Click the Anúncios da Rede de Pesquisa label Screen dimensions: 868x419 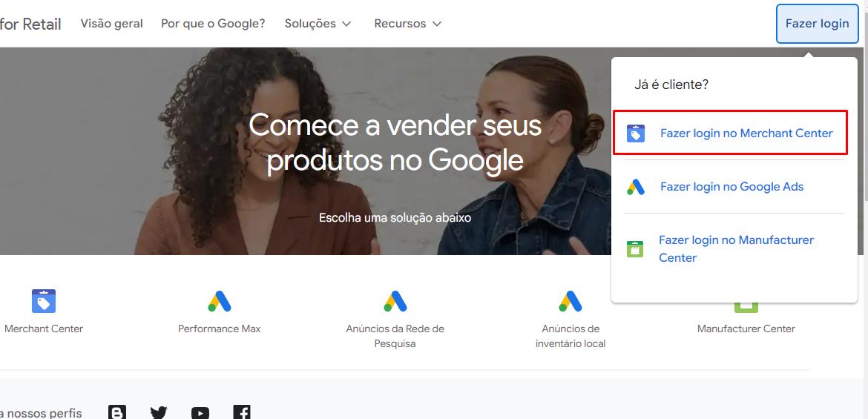coord(395,336)
